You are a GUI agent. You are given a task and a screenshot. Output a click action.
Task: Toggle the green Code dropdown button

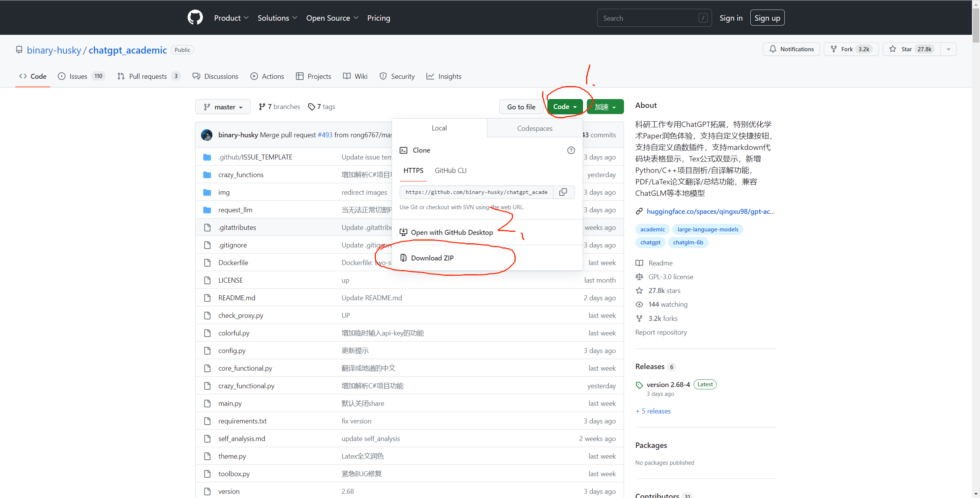pyautogui.click(x=565, y=107)
